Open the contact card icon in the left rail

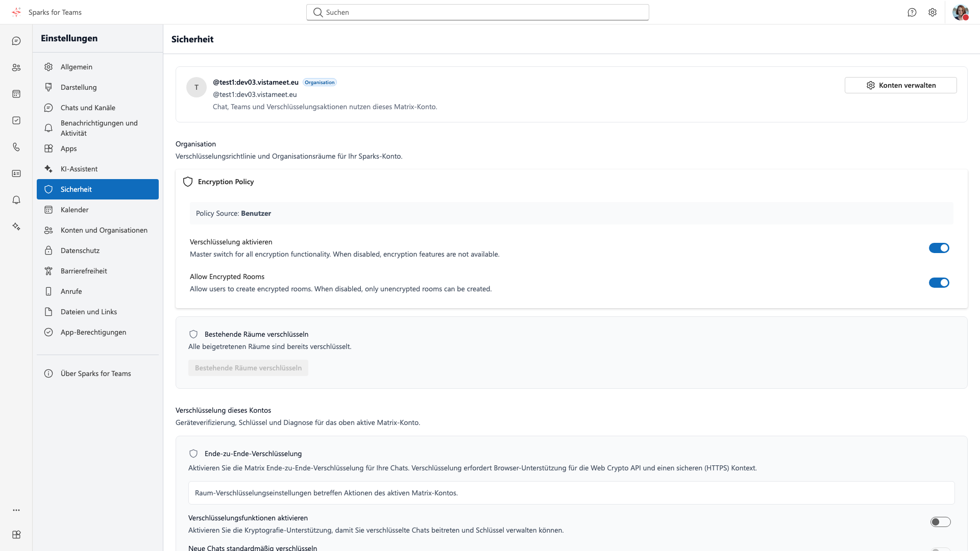[16, 173]
